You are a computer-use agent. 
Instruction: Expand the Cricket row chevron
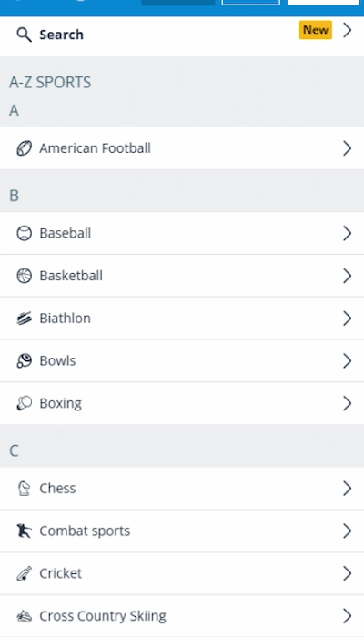coord(347,573)
